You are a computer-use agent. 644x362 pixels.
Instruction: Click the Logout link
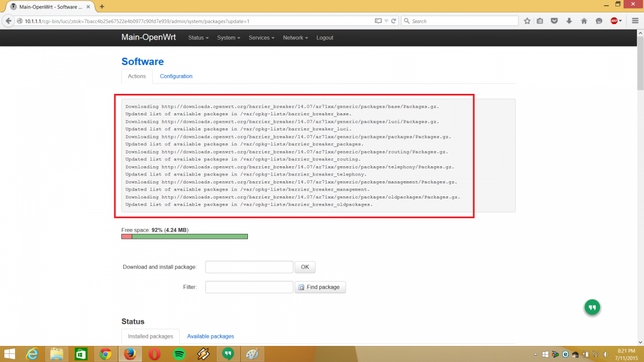[325, 38]
